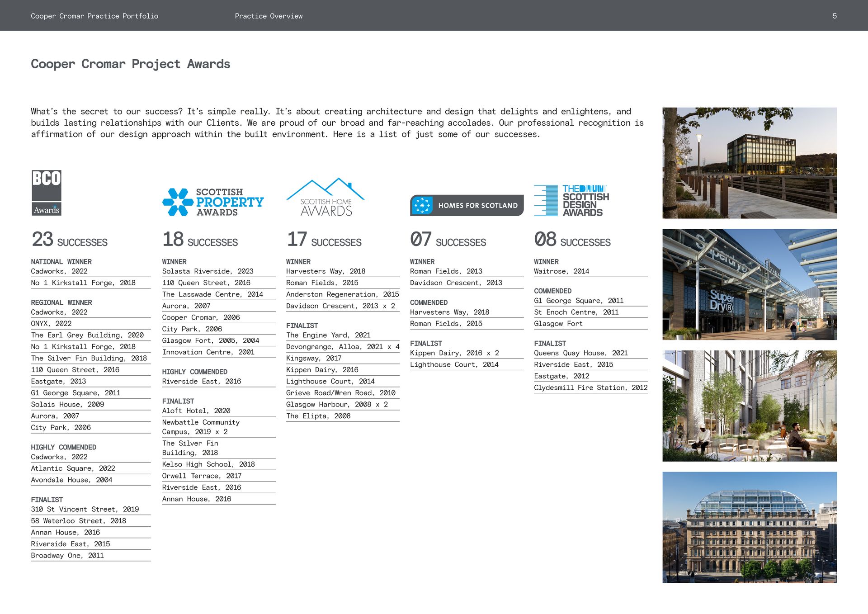Select the 'Kelso High School, 2018' entry
This screenshot has width=868, height=614.
tap(208, 464)
